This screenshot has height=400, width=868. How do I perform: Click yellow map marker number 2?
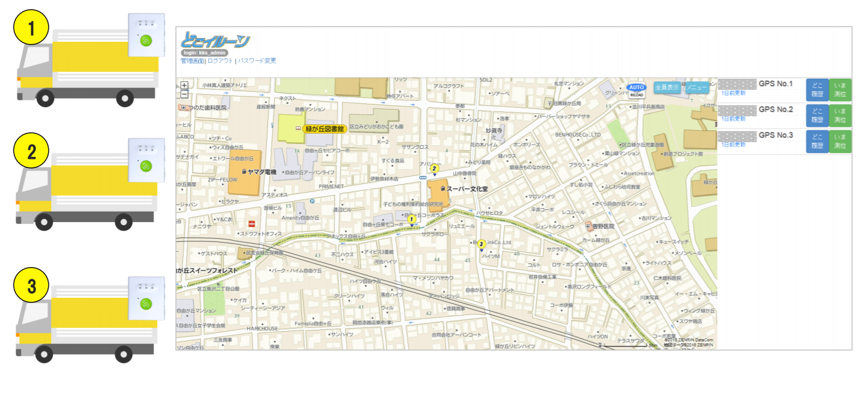pyautogui.click(x=434, y=168)
